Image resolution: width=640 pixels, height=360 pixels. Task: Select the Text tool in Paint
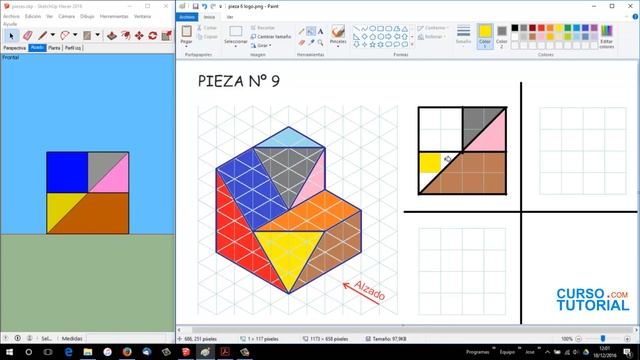click(x=320, y=31)
